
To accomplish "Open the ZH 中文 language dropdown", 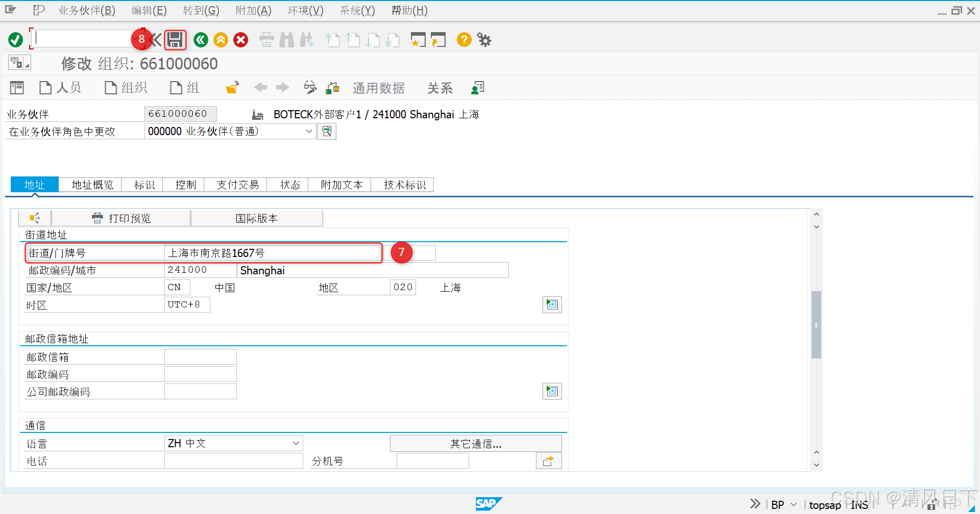I will point(296,443).
